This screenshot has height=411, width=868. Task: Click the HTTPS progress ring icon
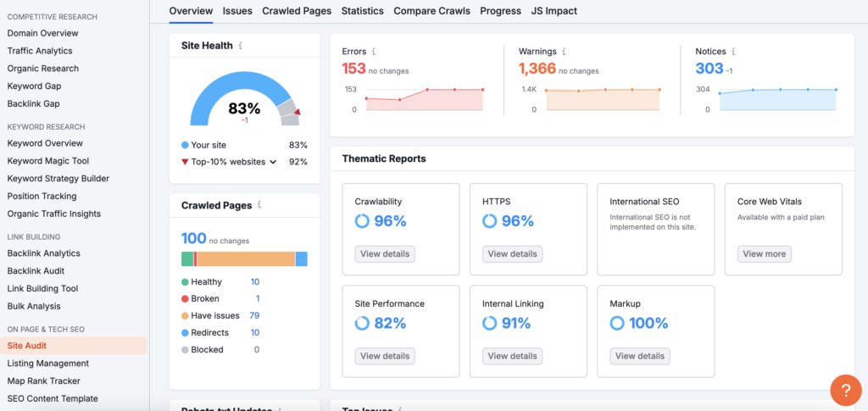[489, 221]
